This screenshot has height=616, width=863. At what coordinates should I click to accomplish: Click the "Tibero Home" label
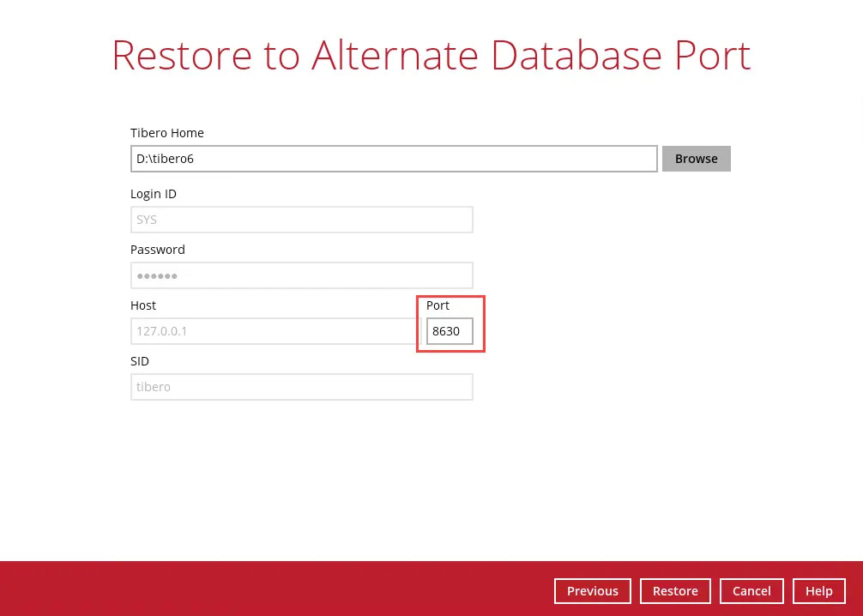[167, 133]
